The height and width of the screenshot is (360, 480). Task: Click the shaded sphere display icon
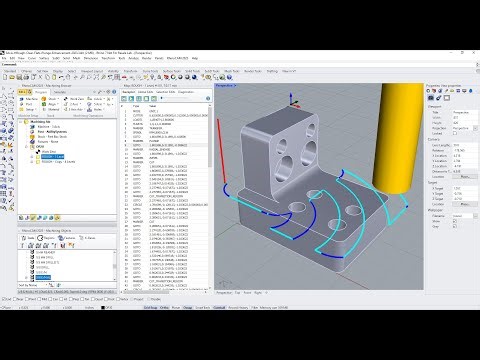pyautogui.click(x=180, y=77)
